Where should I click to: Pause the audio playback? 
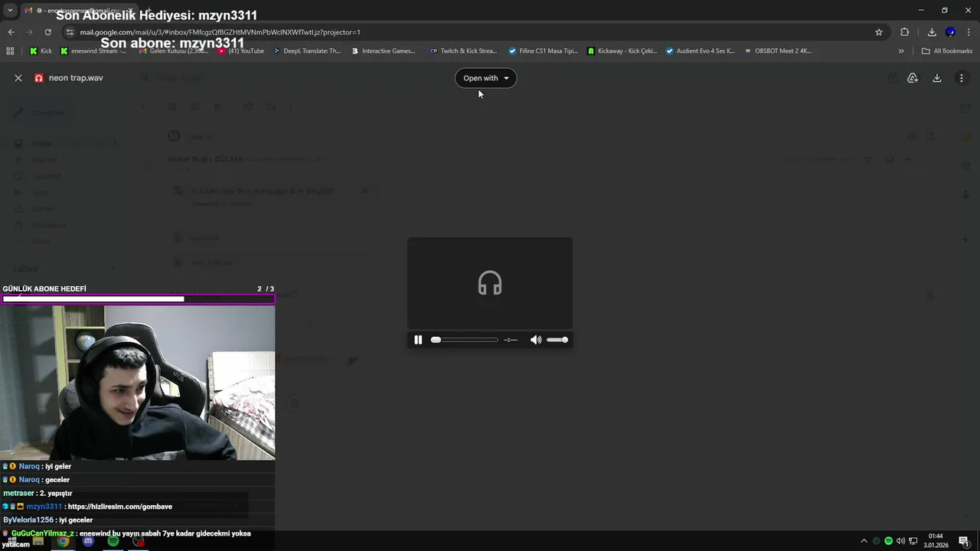418,340
